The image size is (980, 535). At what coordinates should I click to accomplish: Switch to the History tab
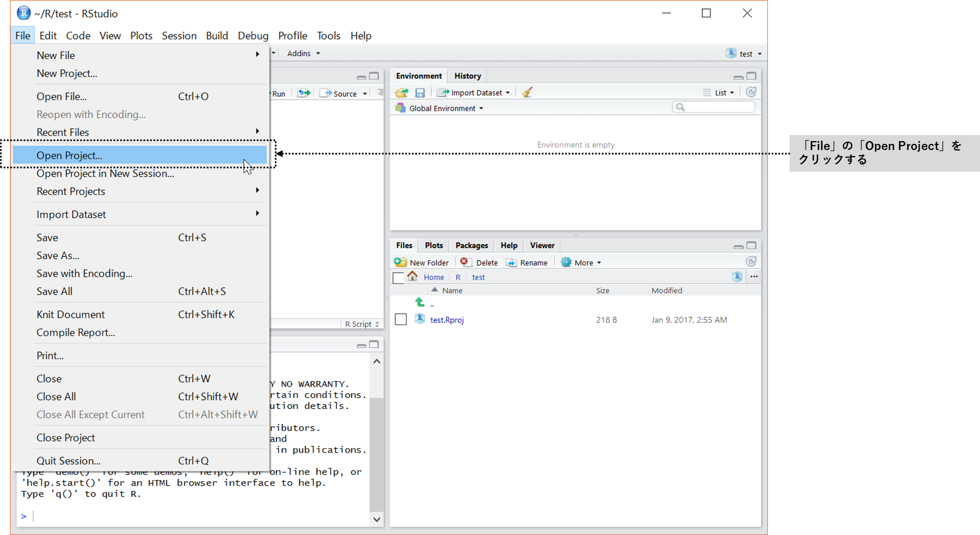pos(468,76)
